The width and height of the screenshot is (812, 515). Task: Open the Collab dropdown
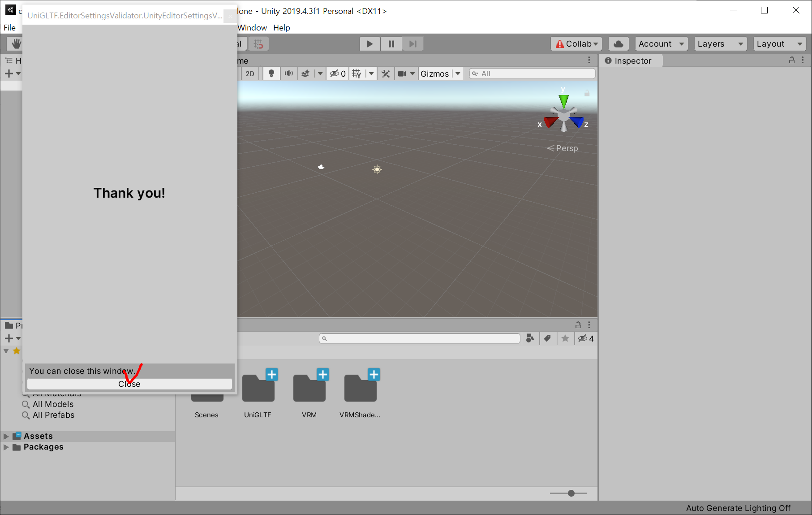576,44
